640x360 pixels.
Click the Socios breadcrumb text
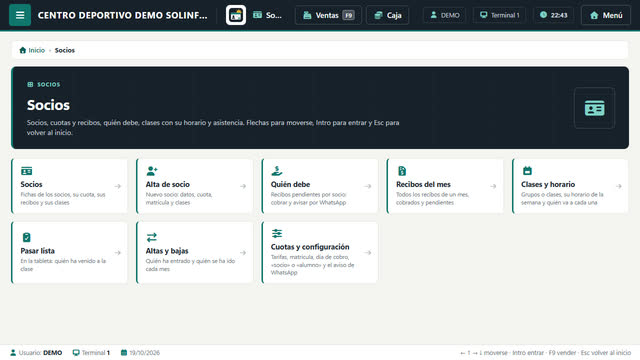point(64,50)
